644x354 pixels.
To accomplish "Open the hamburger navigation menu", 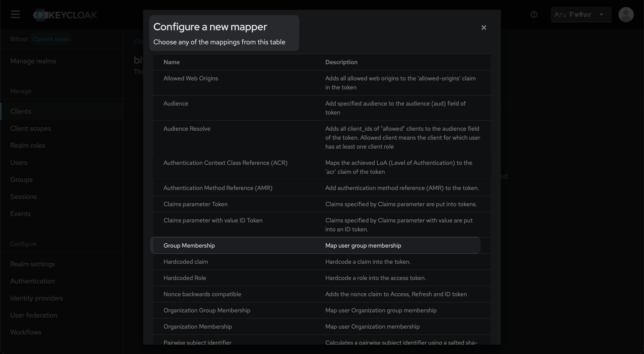I will pos(15,15).
